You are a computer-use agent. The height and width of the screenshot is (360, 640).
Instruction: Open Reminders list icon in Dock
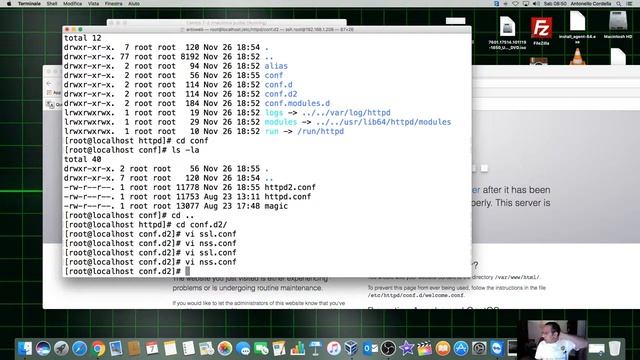coord(188,348)
